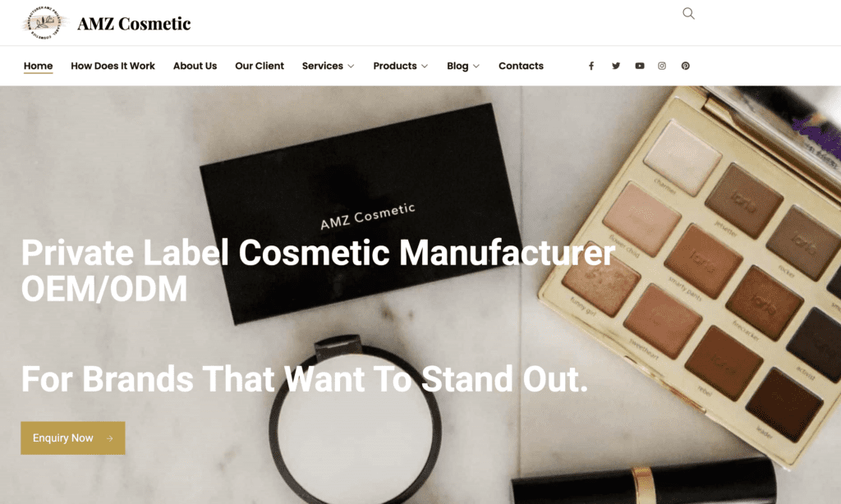Open the How Does It Work page

(113, 66)
